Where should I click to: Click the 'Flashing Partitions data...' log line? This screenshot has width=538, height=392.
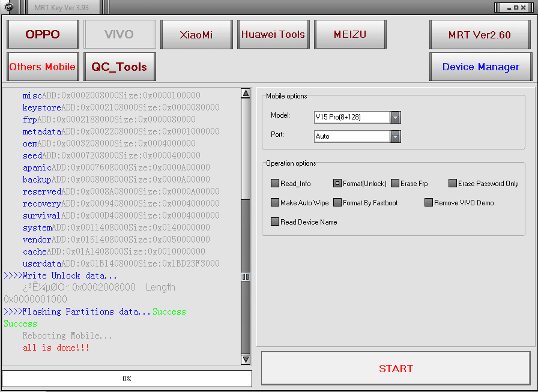coord(95,312)
